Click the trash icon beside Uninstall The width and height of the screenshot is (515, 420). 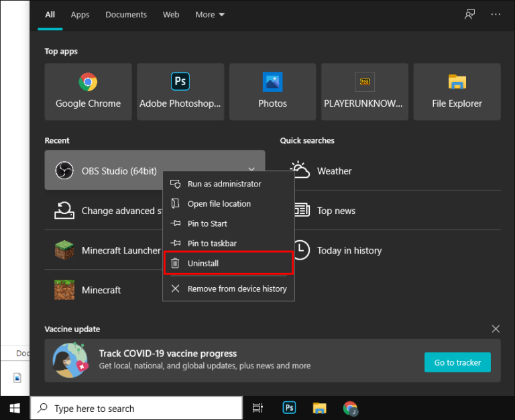click(x=176, y=263)
